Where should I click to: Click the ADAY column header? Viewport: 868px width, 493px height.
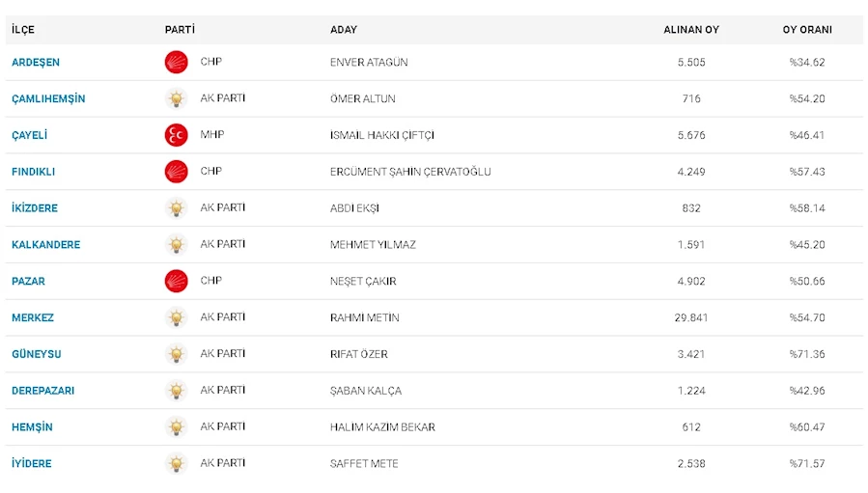click(344, 30)
